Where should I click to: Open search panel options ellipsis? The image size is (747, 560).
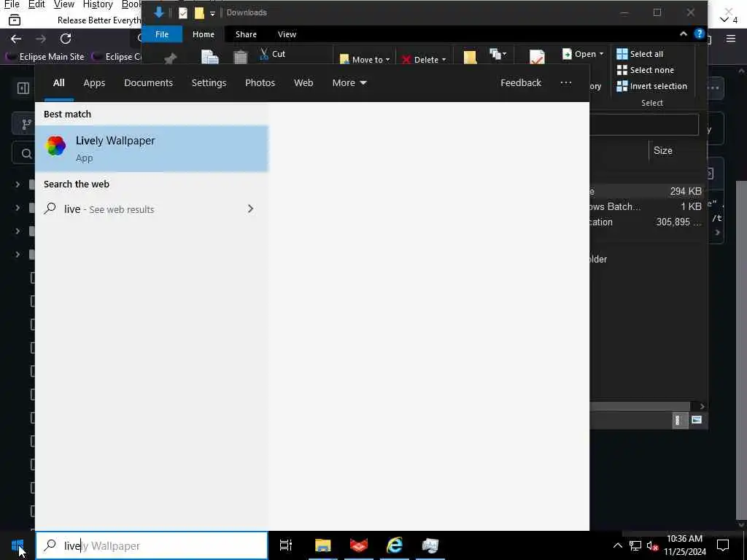[565, 83]
